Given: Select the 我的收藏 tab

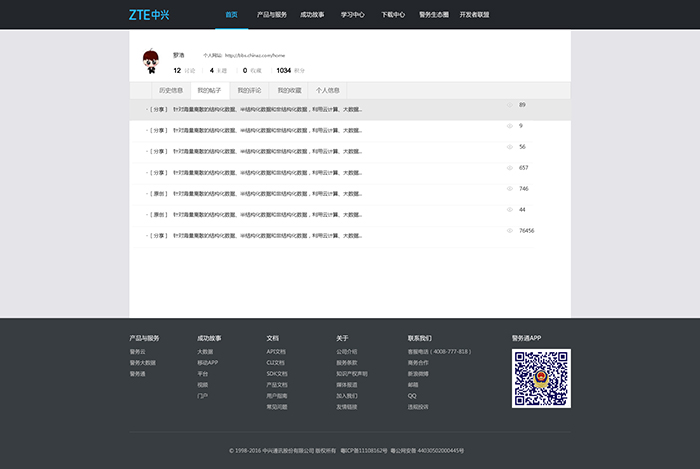Looking at the screenshot, I should pos(289,90).
